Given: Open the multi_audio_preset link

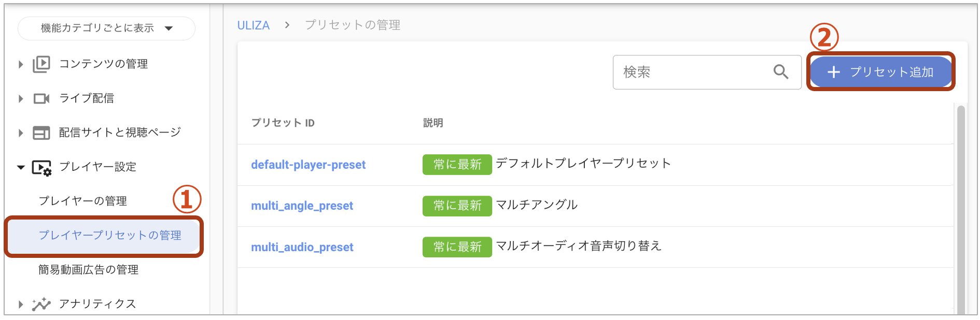Looking at the screenshot, I should pos(302,248).
